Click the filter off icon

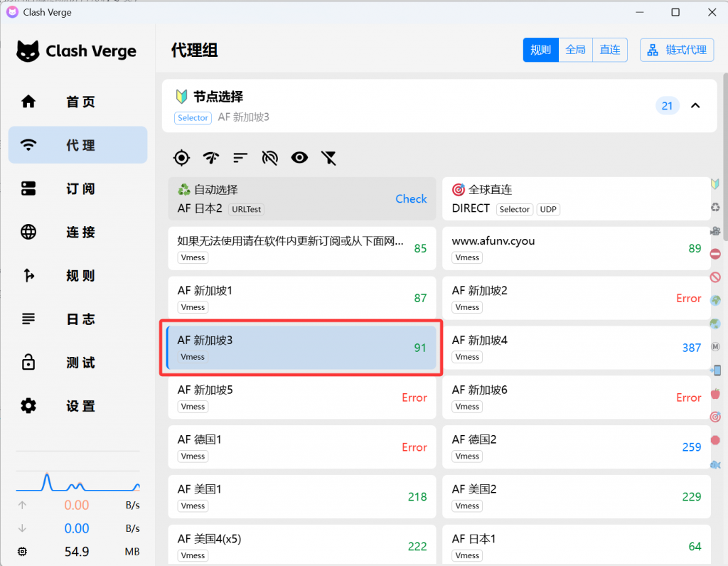coord(328,158)
